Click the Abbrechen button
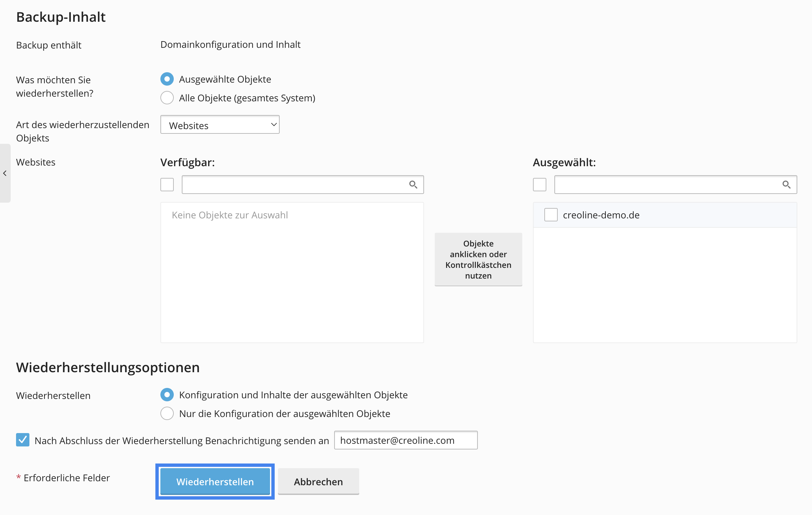Viewport: 812px width, 515px height. point(318,482)
